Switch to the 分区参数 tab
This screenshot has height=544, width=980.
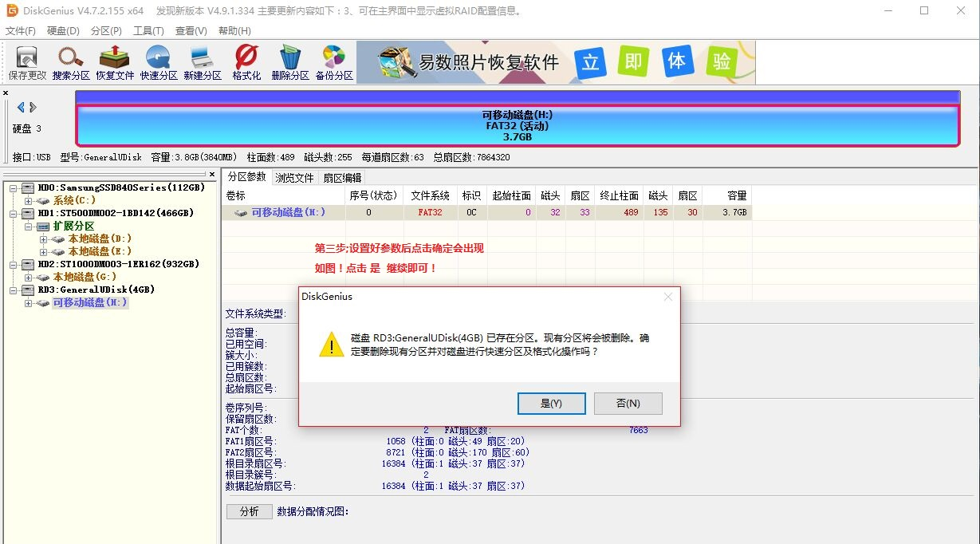coord(246,177)
